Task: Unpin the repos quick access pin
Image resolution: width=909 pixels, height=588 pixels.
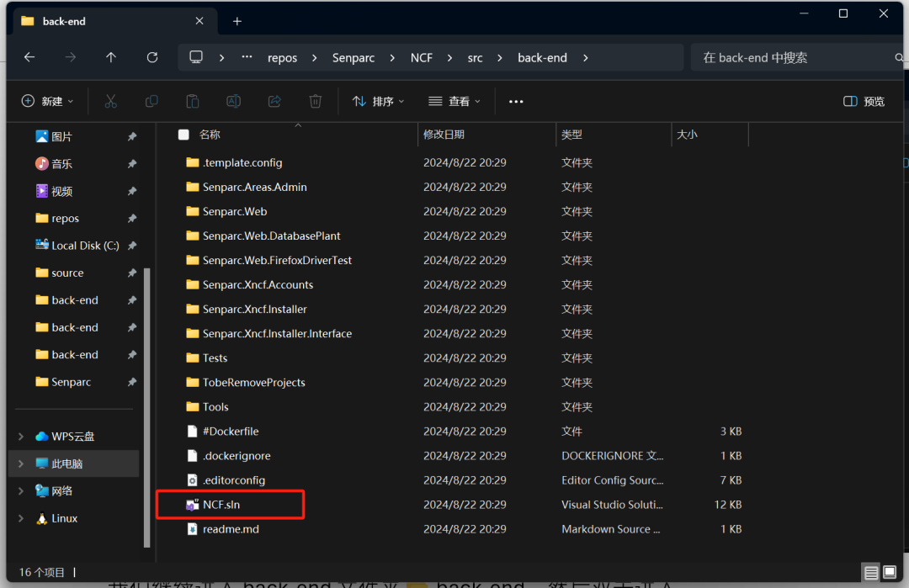Action: [x=132, y=219]
